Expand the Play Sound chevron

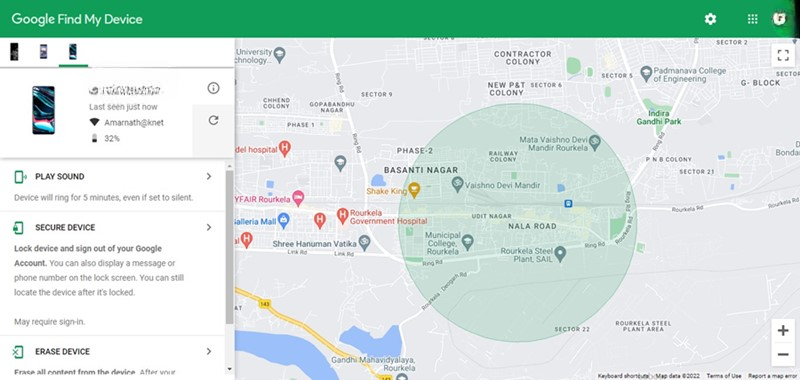(x=209, y=176)
